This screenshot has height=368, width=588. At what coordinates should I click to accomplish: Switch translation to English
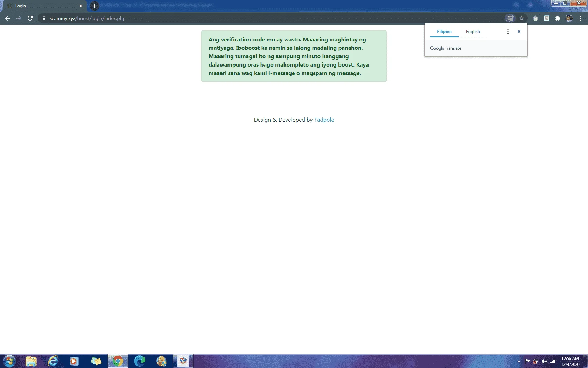click(473, 32)
